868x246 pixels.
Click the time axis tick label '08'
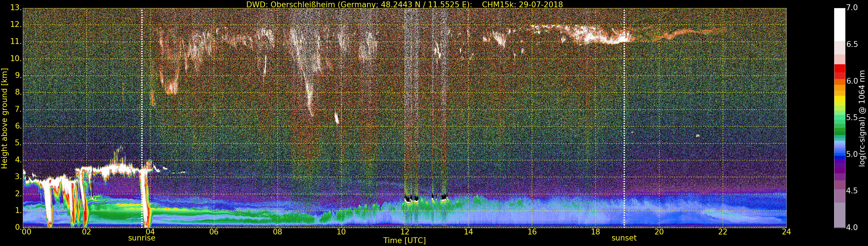[x=277, y=232]
